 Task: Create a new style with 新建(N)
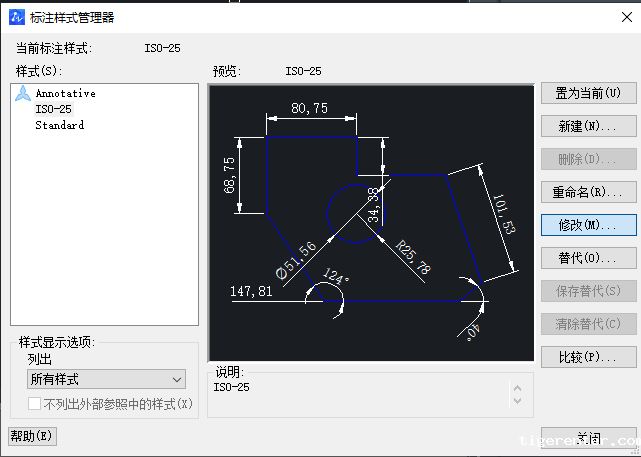coord(587,127)
